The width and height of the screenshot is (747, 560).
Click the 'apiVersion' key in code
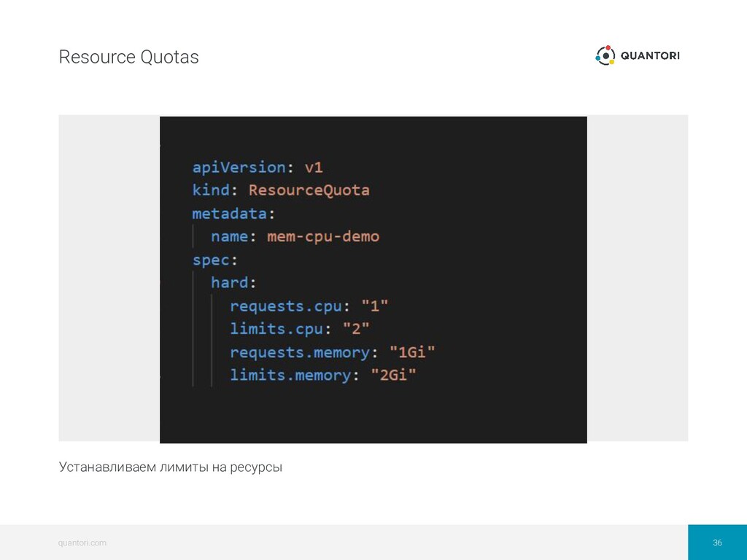(239, 167)
